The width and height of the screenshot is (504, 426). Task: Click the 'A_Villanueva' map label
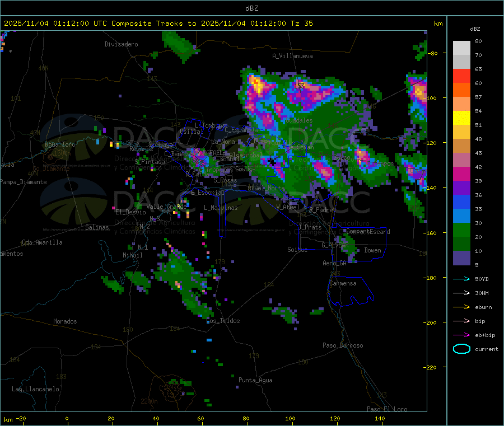292,56
